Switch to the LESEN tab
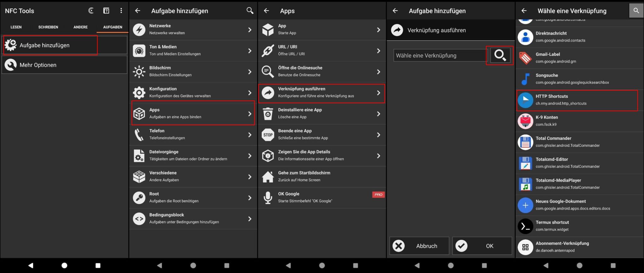Image resolution: width=644 pixels, height=273 pixels. click(x=16, y=27)
